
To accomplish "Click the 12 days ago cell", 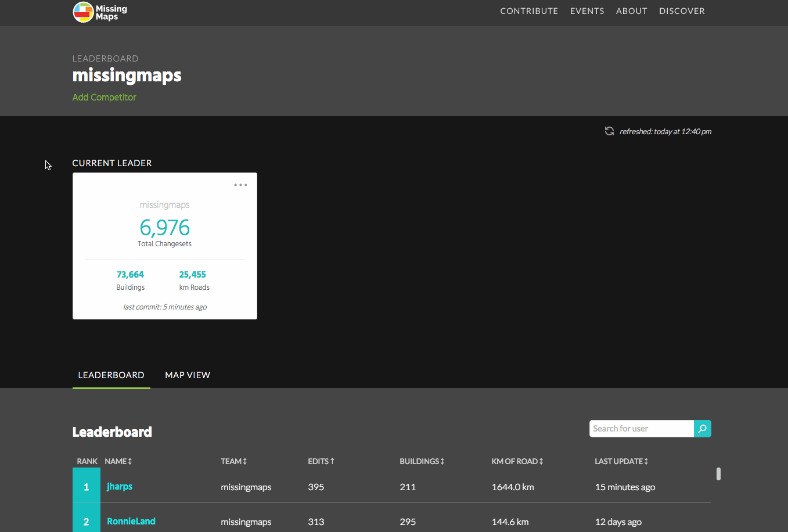I will point(618,522).
